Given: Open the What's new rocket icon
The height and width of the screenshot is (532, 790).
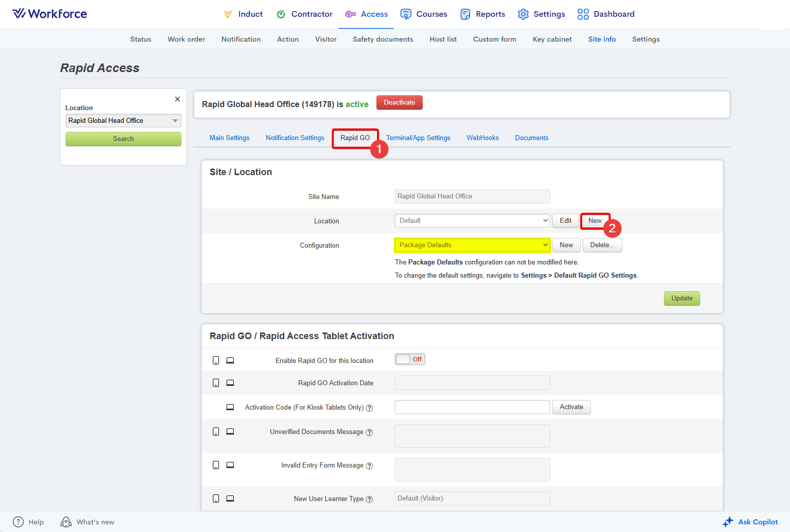Looking at the screenshot, I should tap(66, 522).
